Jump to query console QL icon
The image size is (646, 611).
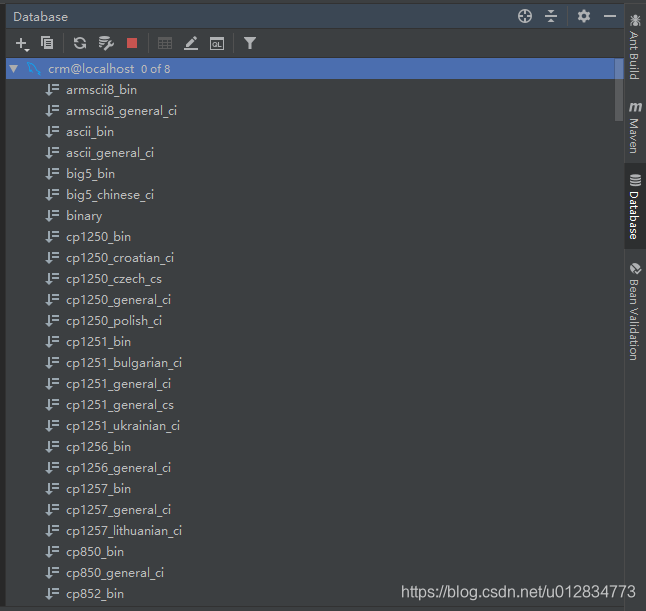pos(217,43)
